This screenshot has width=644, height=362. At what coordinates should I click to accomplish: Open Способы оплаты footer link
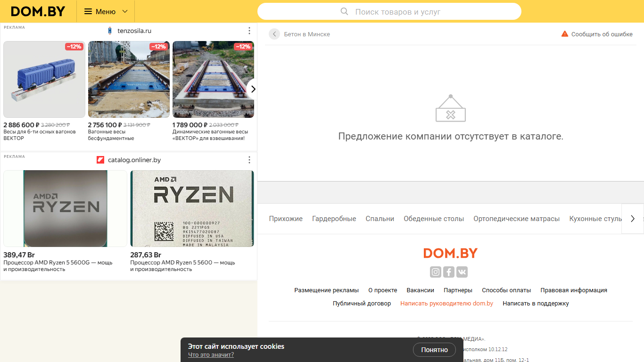point(506,290)
